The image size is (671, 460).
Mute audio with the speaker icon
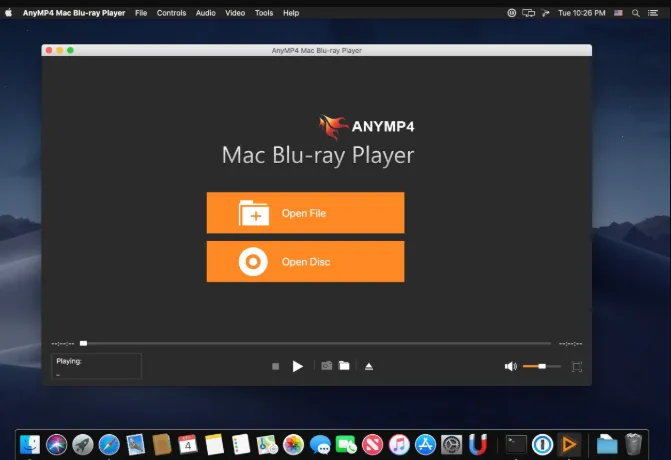[x=511, y=366]
